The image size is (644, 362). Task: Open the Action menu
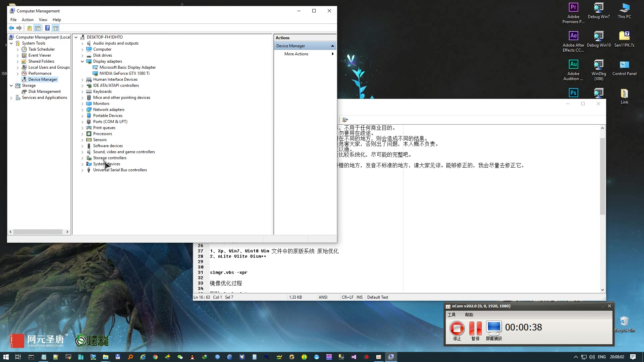pos(28,20)
